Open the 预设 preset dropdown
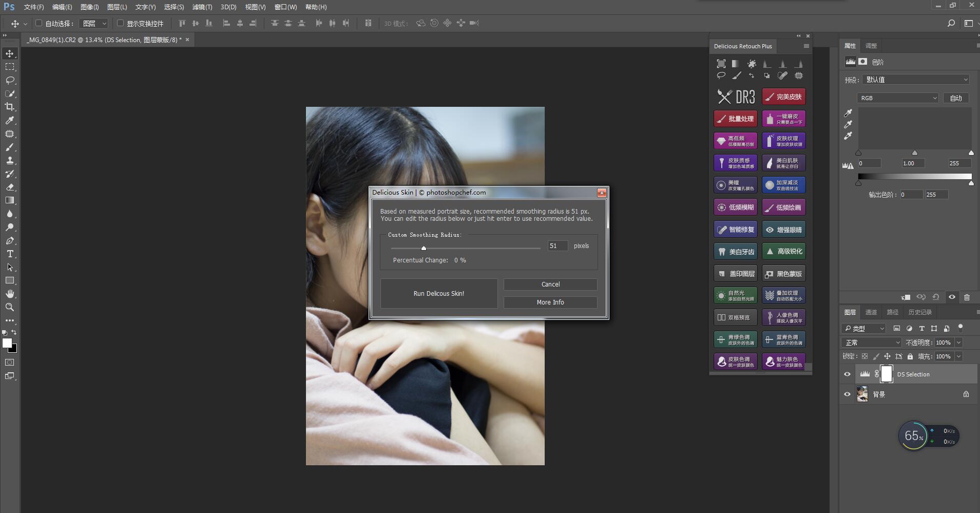The image size is (980, 513). pos(916,80)
